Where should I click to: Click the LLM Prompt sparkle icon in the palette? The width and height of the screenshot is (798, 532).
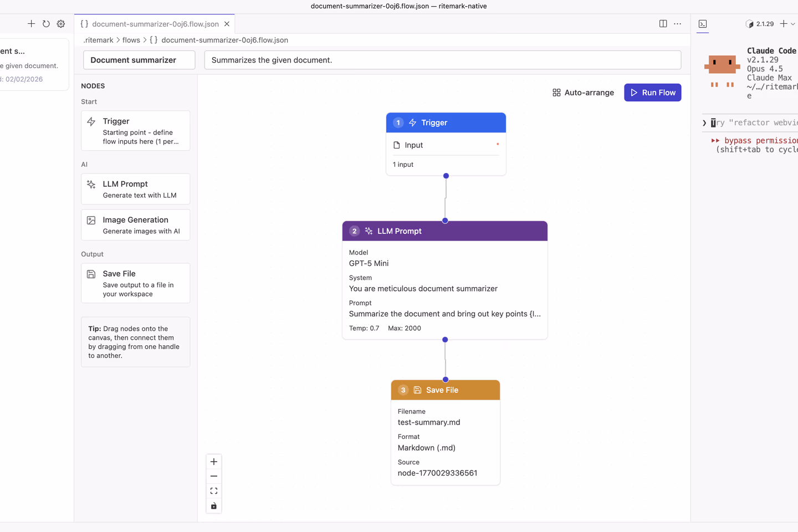[x=91, y=184]
